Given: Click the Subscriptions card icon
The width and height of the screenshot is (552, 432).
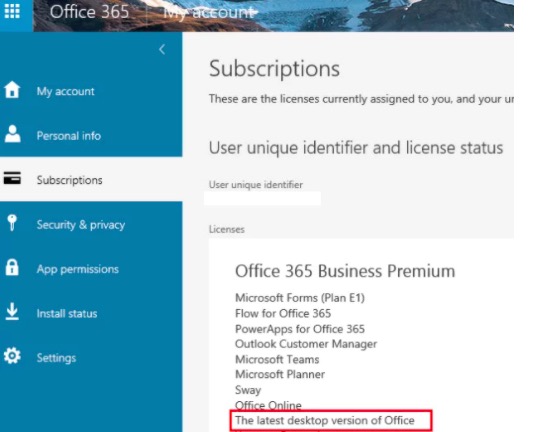Looking at the screenshot, I should point(12,178).
